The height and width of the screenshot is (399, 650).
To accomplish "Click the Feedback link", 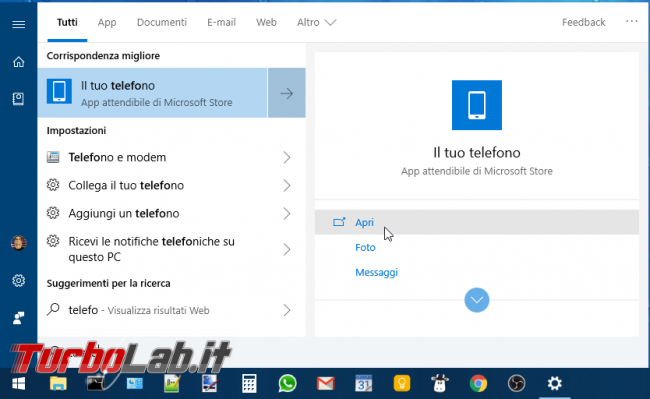I will point(583,22).
